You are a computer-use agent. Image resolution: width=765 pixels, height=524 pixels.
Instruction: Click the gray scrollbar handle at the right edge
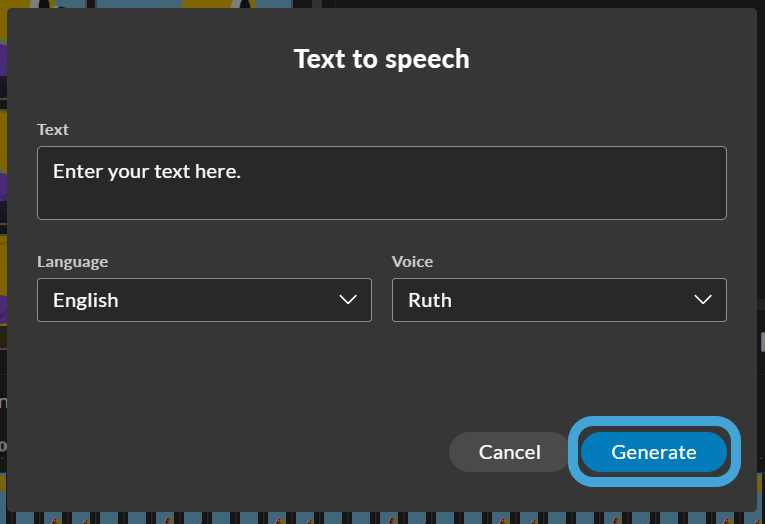(x=763, y=342)
